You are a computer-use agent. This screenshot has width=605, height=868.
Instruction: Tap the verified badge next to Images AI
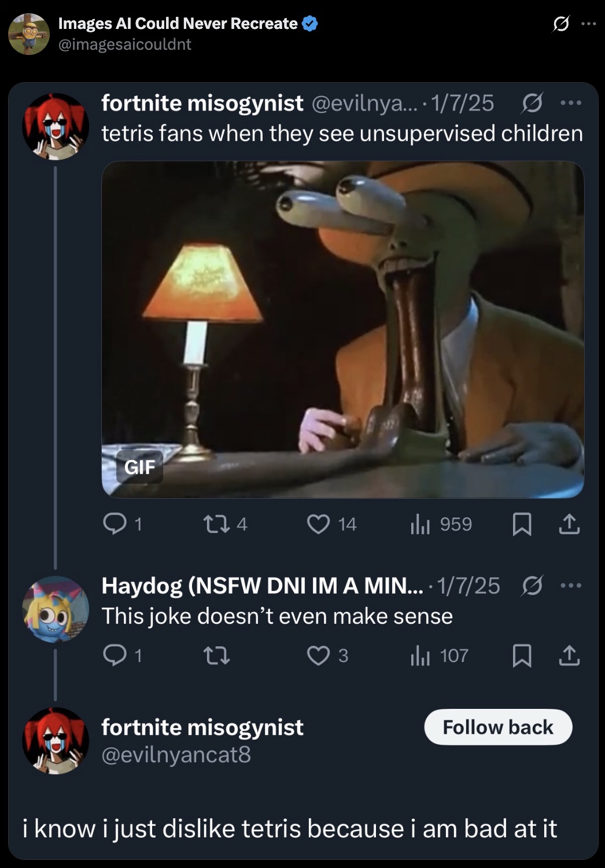pos(310,24)
